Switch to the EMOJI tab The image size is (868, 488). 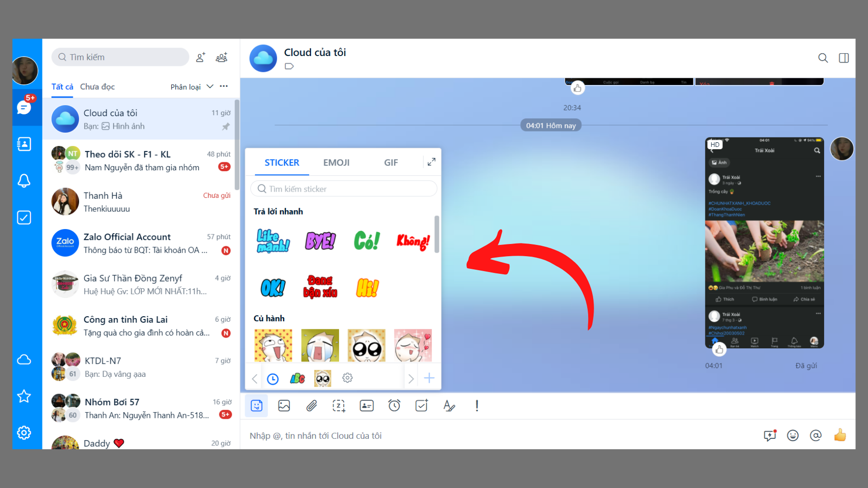tap(336, 162)
